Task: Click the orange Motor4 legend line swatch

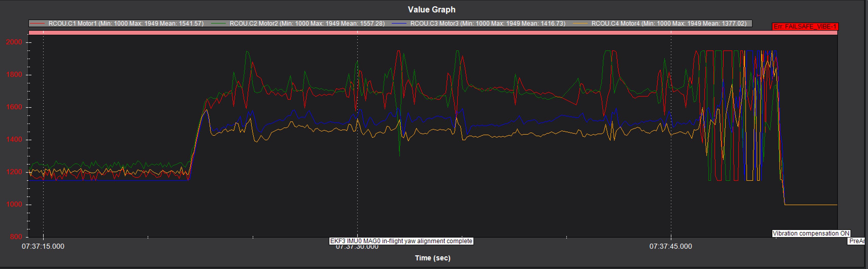Action: point(580,24)
